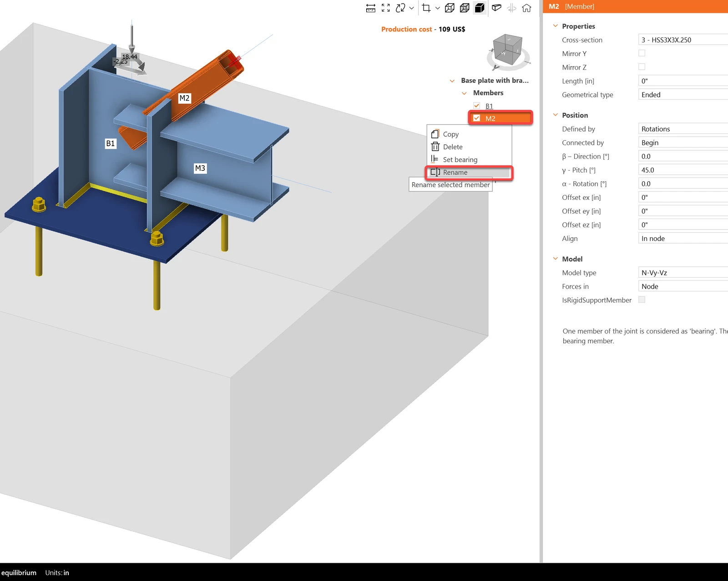Click the α - Rotation value field
This screenshot has height=581, width=728.
[x=683, y=183]
